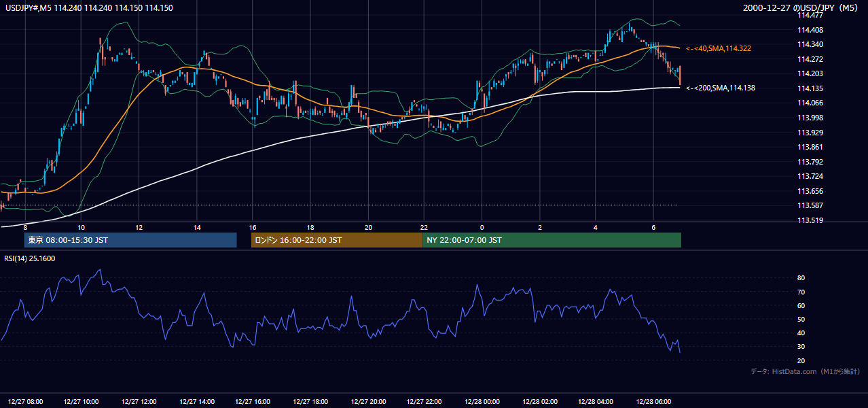
Task: Click the 12/27 10:00 time axis label
Action: [x=82, y=402]
